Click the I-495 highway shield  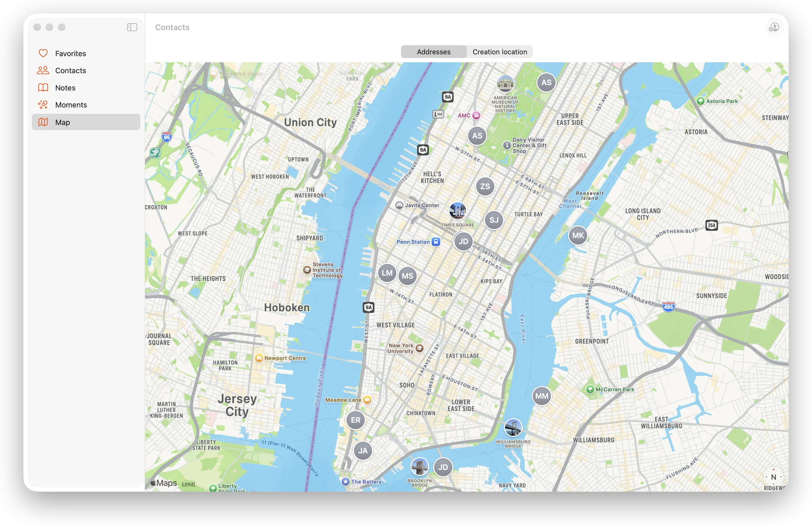pos(668,307)
